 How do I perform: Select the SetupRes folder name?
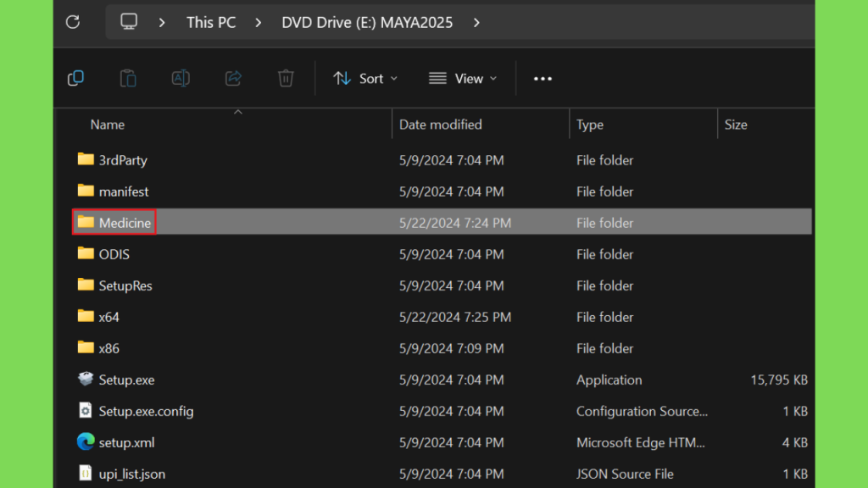point(125,286)
